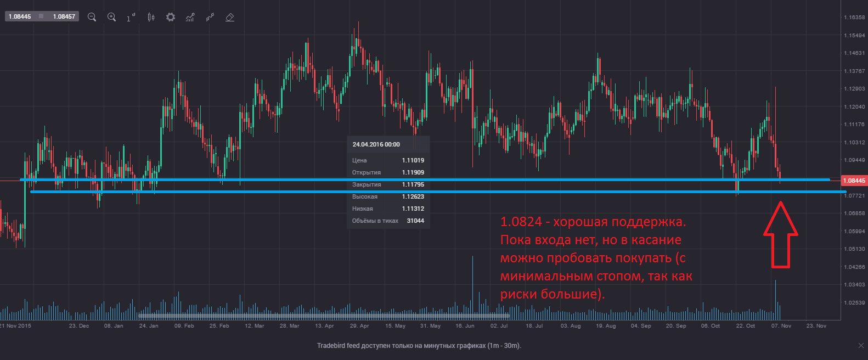Viewport: 868px width, 360px height.
Task: Click the 1.02539 price axis label
Action: (854, 303)
